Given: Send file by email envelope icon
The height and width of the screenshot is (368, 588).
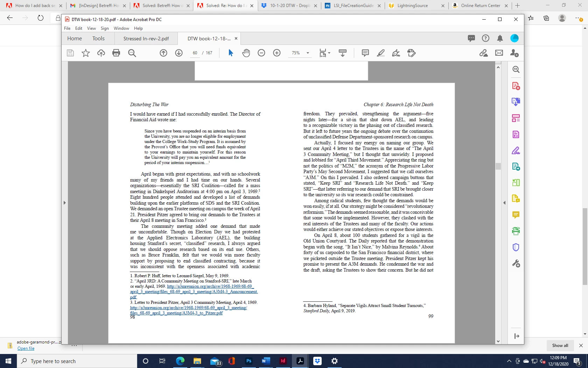Looking at the screenshot, I should coord(499,53).
